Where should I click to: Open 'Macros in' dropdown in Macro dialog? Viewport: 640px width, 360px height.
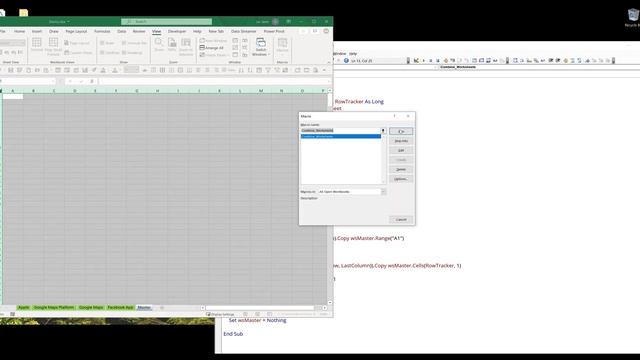(x=384, y=191)
